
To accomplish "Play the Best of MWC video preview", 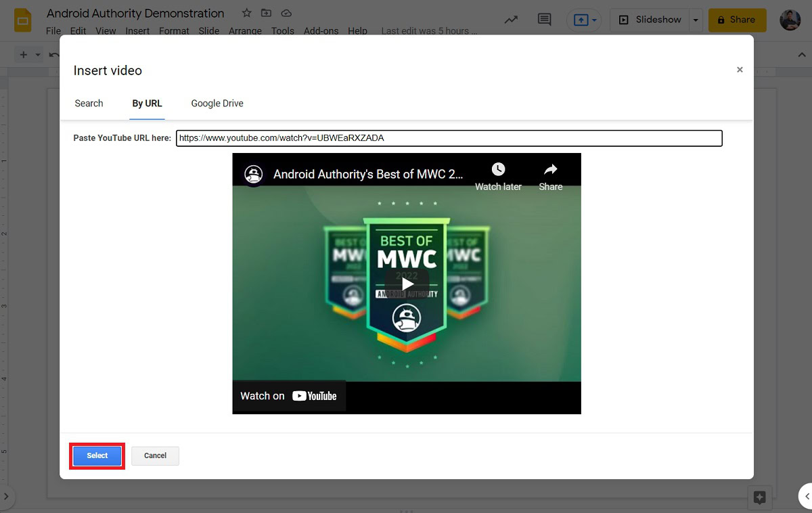I will [x=407, y=283].
